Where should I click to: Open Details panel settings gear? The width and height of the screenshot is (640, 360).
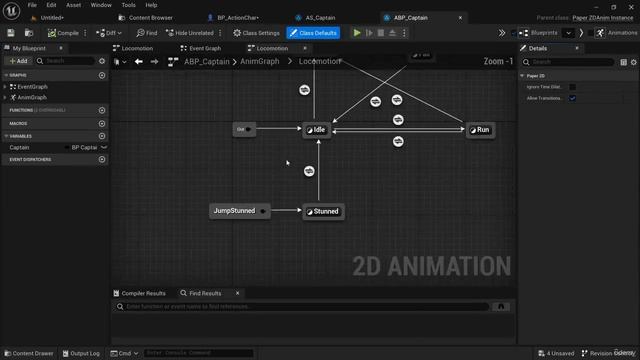pos(633,62)
